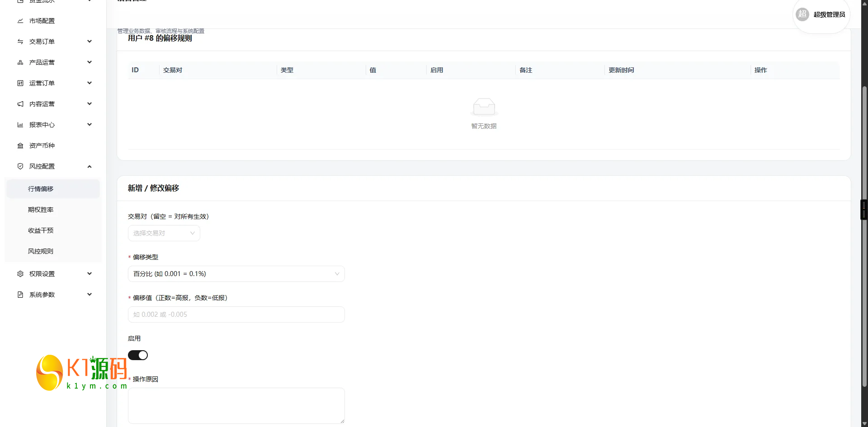Click the 启用 column header

tap(437, 70)
